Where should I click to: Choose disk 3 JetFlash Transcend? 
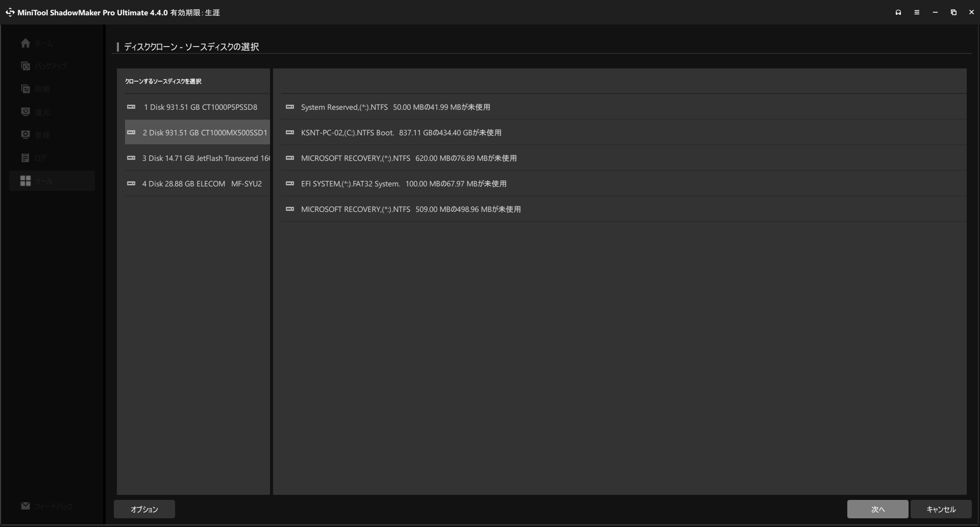coord(197,158)
